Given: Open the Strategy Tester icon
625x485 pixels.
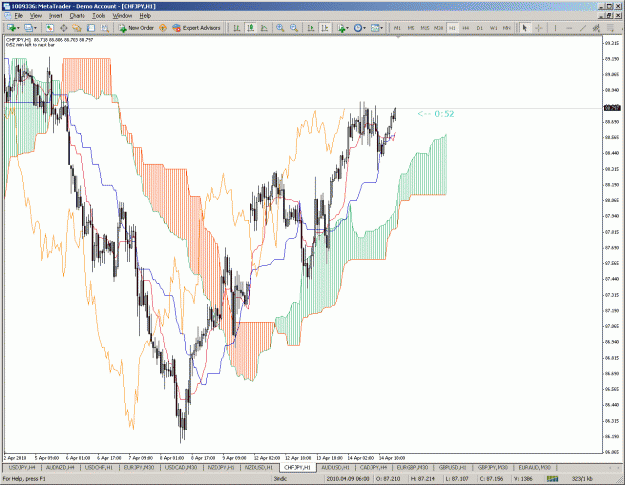Looking at the screenshot, I should pos(104,28).
